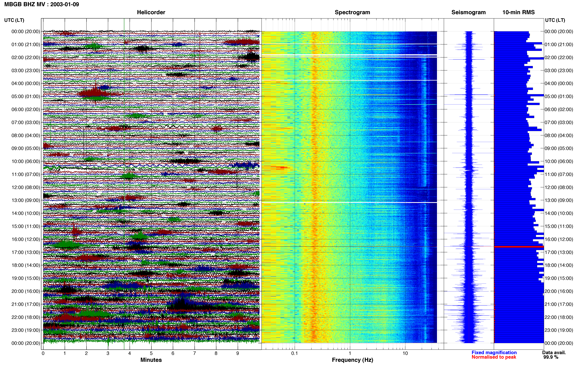Click the title 'MBGB BHZ MV : 2003-01-09'
588x368 pixels.
(x=42, y=4)
